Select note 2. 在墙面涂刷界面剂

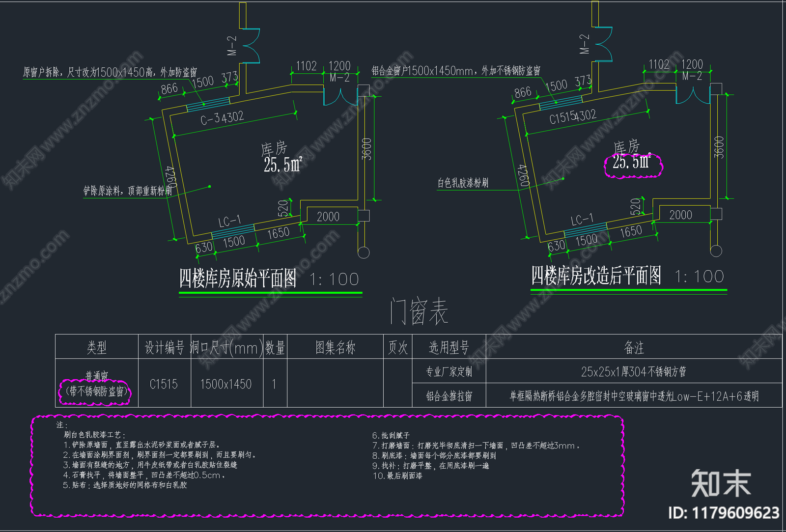[159, 455]
